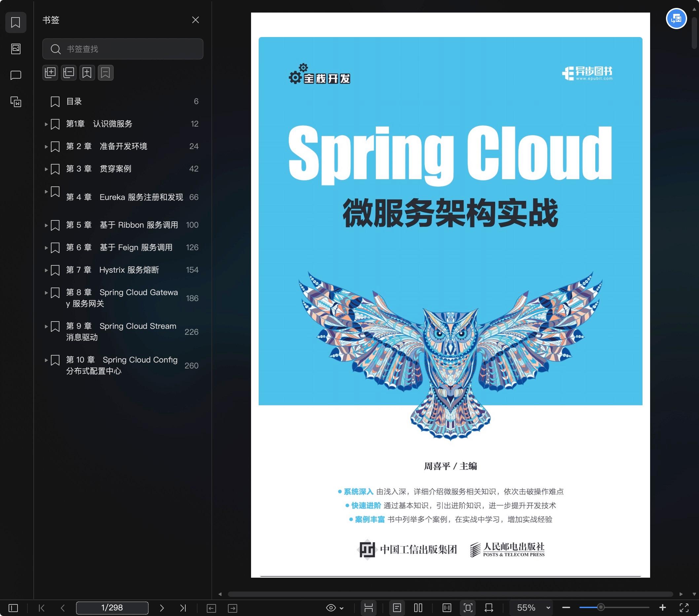This screenshot has width=699, height=616.
Task: Add a new bookmark icon
Action: click(x=87, y=72)
